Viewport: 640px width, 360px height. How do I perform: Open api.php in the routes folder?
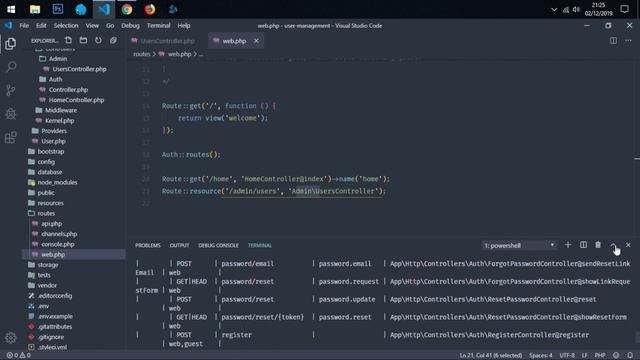coord(51,224)
